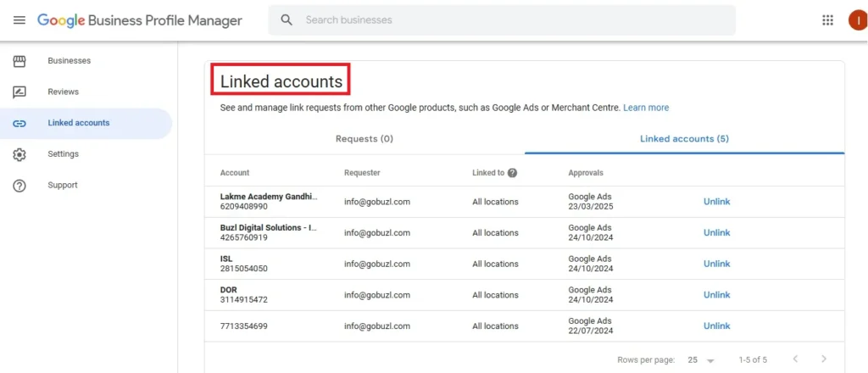Switch to the Requests (0) tab
This screenshot has height=373, width=868.
coord(364,139)
